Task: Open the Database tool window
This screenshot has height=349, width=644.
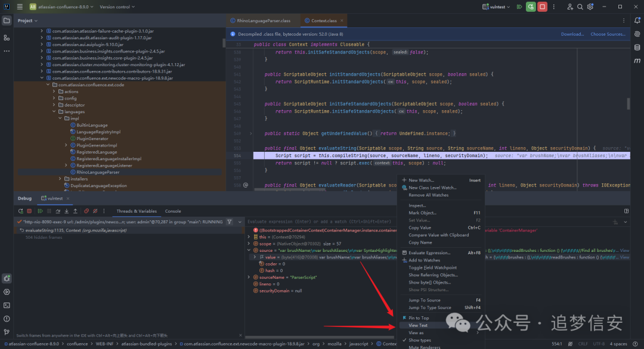Action: coord(637,48)
